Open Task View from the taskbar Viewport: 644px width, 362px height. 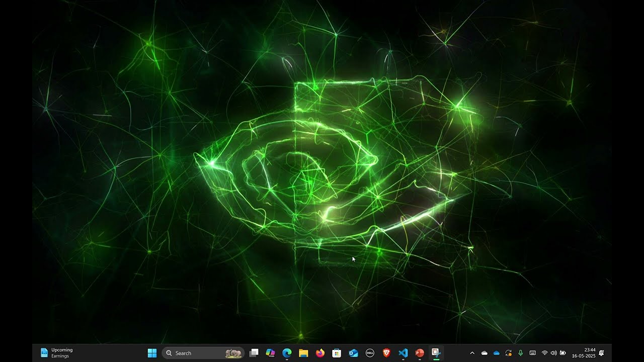(x=254, y=353)
